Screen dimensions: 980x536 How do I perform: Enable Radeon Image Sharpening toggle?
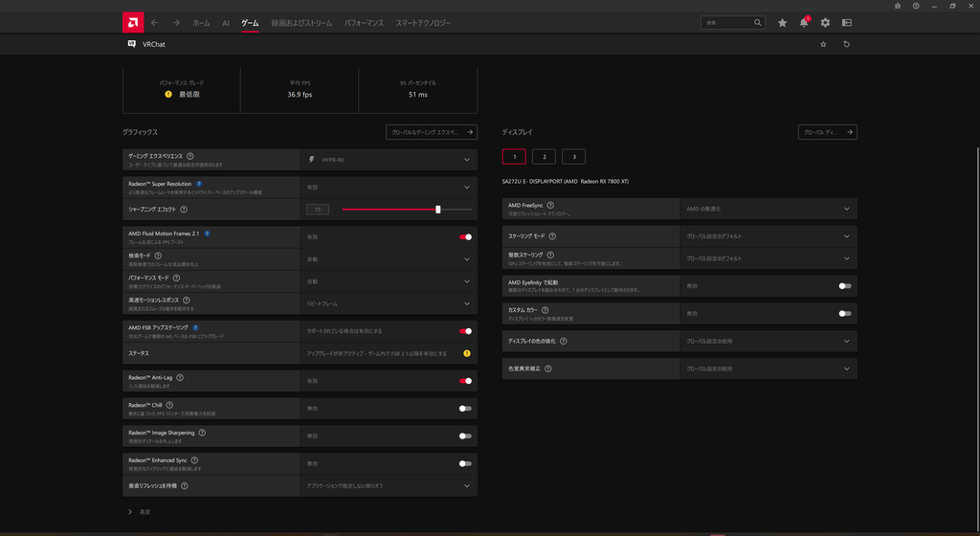(x=465, y=436)
